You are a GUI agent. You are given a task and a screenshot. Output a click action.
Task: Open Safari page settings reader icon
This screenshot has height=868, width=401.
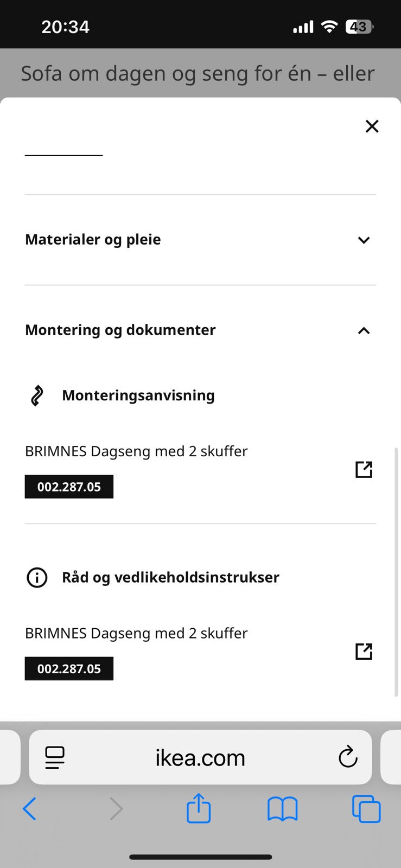coord(55,757)
